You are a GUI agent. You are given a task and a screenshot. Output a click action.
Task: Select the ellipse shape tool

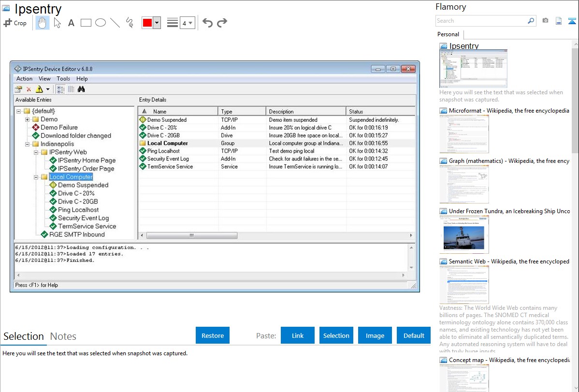coord(101,23)
